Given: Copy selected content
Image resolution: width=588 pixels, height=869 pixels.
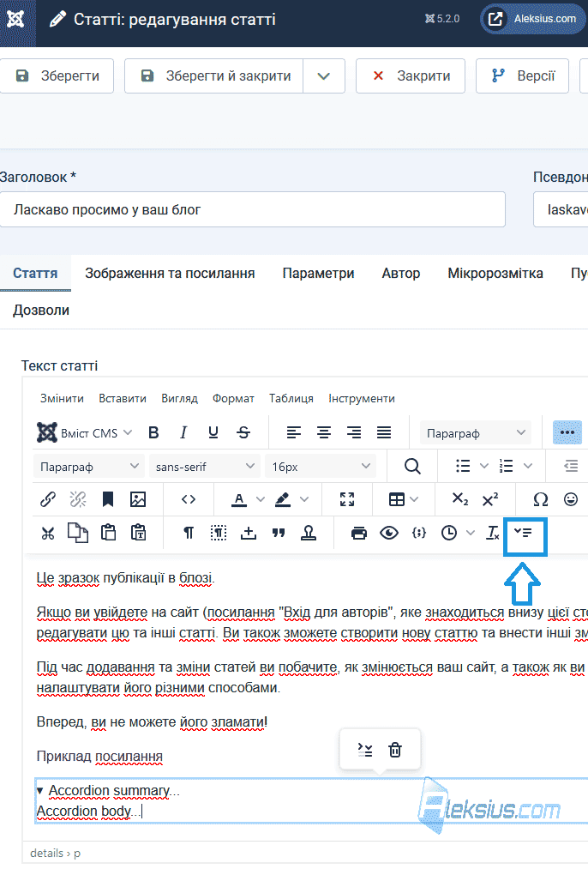Looking at the screenshot, I should click(x=78, y=533).
